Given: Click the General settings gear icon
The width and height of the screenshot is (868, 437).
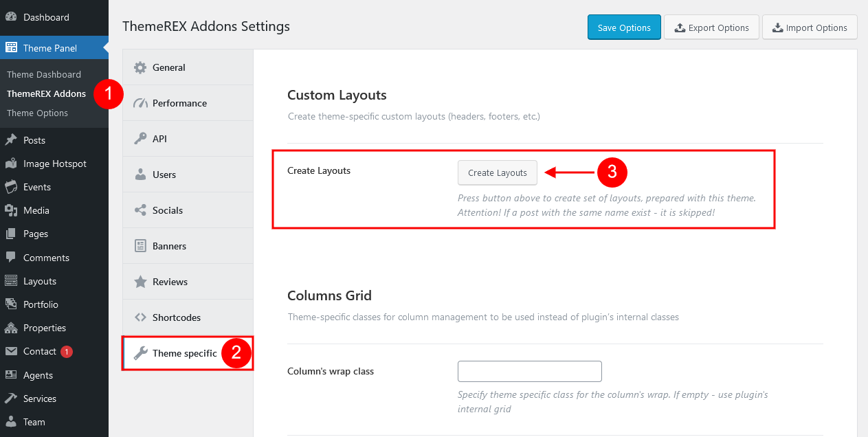Looking at the screenshot, I should point(140,67).
